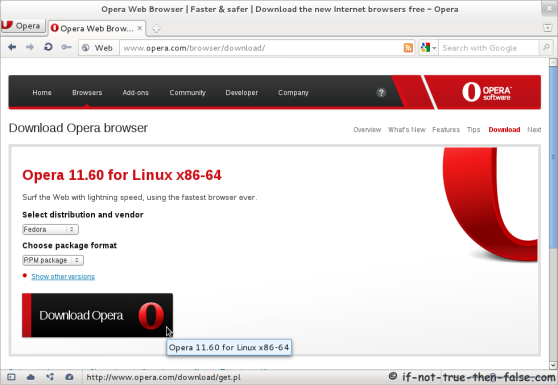Open the Company navigation item
Image resolution: width=558 pixels, height=385 pixels.
click(x=293, y=93)
